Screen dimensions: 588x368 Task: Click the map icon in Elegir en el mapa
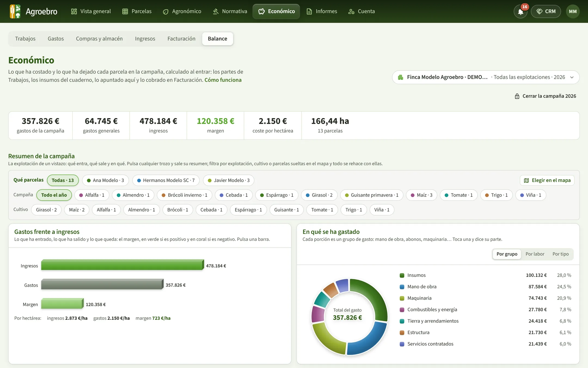coord(526,180)
